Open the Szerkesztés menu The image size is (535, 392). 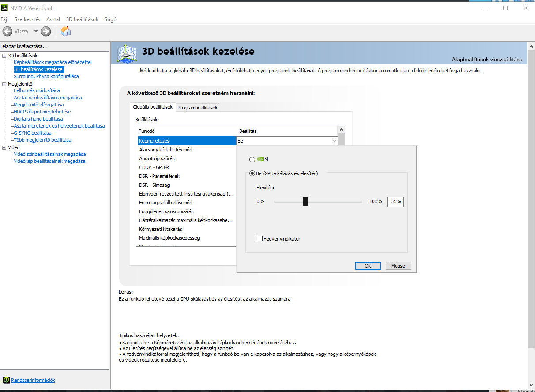(27, 19)
